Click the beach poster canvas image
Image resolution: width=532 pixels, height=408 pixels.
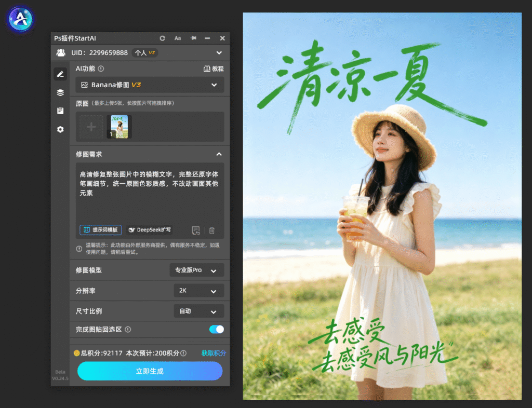tap(382, 207)
